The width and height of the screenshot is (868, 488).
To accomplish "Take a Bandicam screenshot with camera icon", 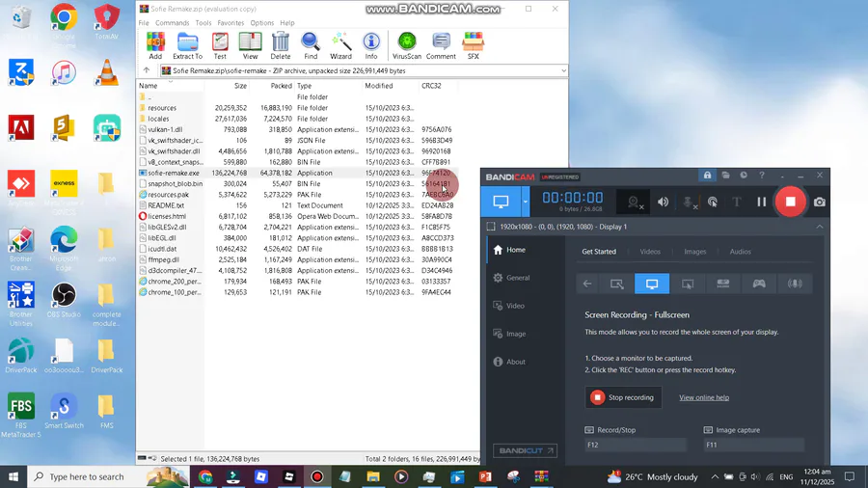I will tap(820, 202).
